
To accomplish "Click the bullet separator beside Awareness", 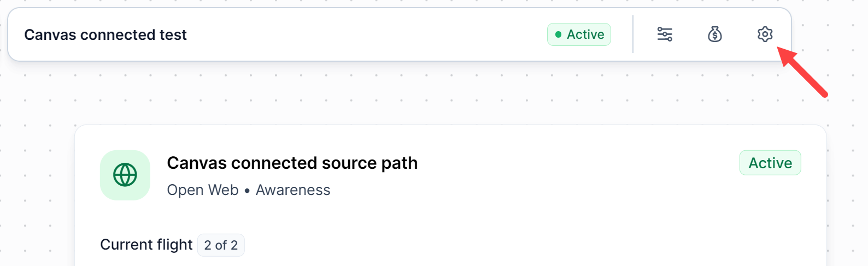I will 247,191.
